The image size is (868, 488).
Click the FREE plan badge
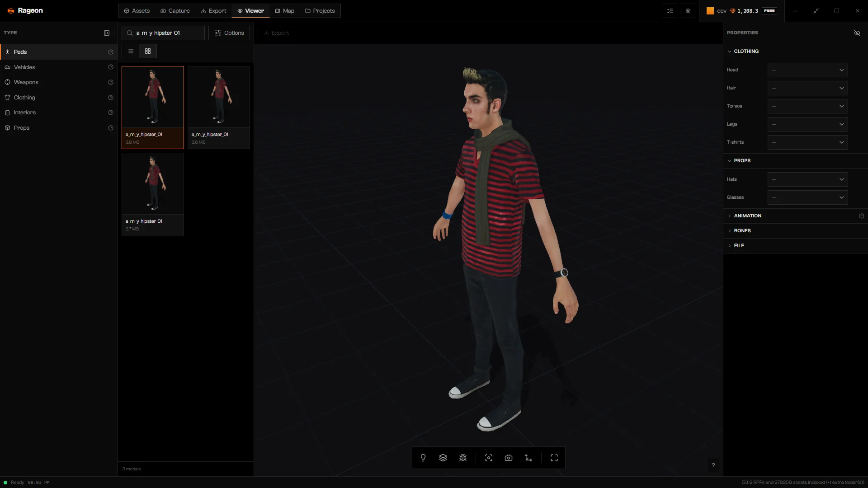(769, 11)
